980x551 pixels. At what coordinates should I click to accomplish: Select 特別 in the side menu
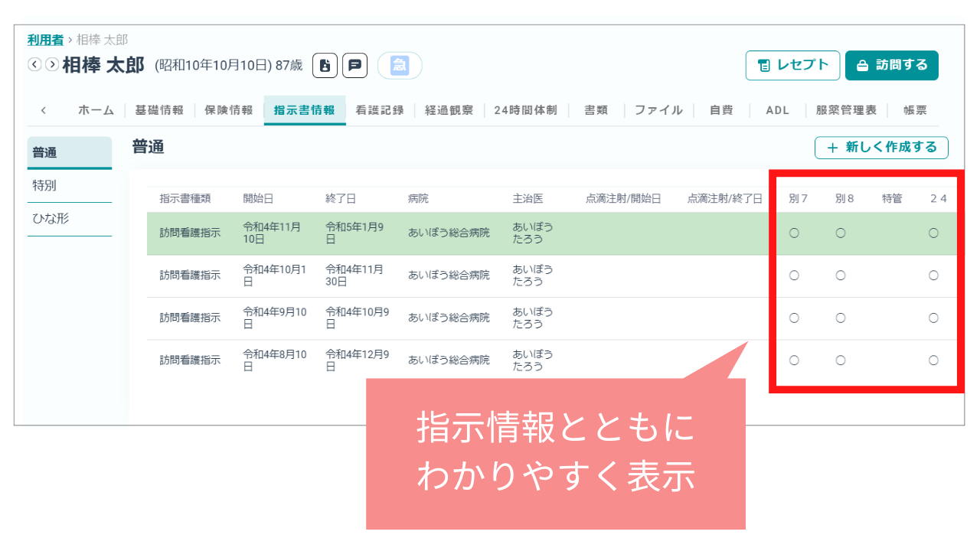tap(70, 186)
